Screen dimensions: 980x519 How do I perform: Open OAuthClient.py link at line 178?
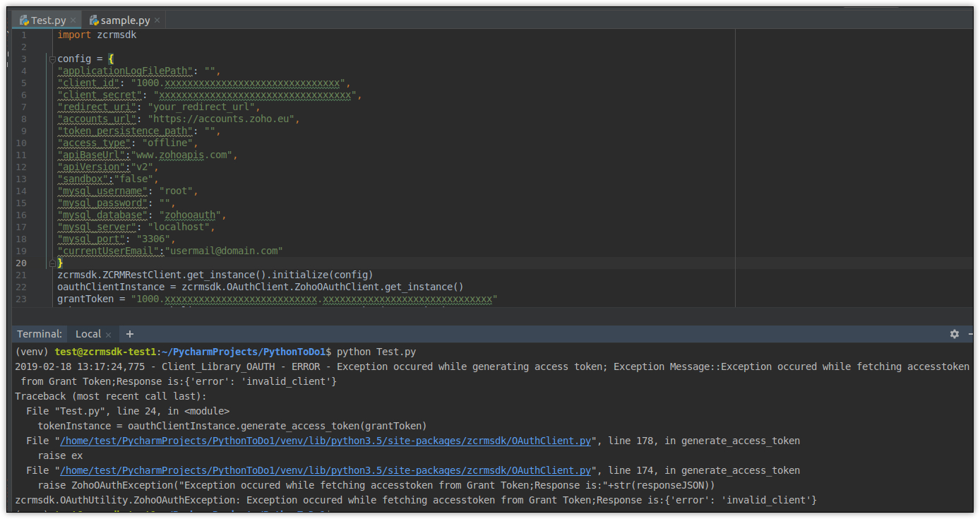(x=325, y=441)
